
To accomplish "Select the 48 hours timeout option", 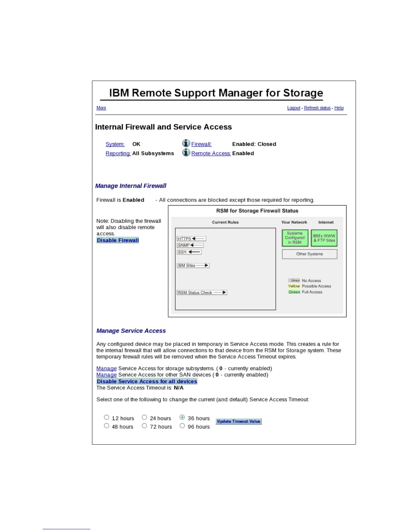I will tap(106, 426).
